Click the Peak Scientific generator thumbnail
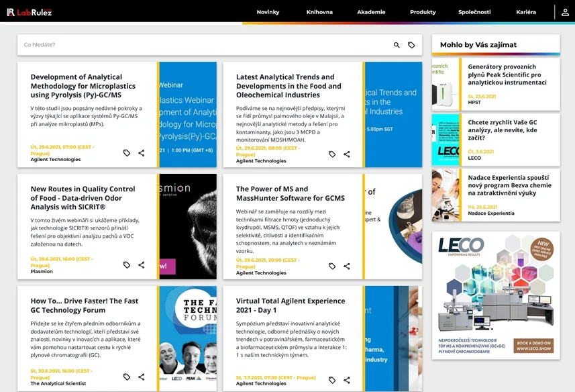This screenshot has height=392, width=575. point(446,85)
